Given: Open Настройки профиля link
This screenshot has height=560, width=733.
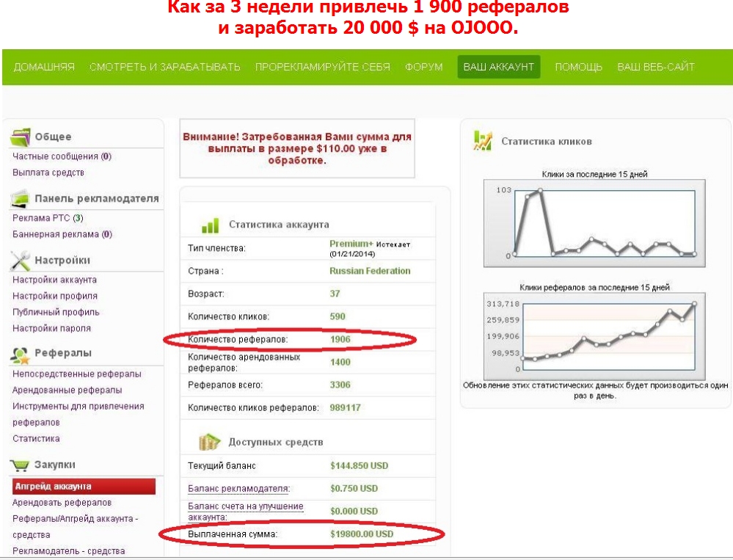Looking at the screenshot, I should [x=55, y=296].
